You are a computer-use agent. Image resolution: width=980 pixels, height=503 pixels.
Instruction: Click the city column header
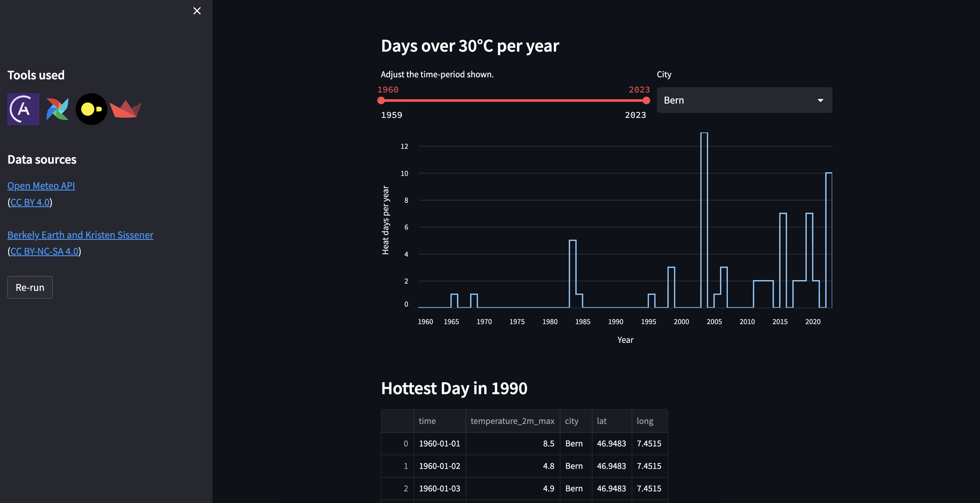click(571, 421)
